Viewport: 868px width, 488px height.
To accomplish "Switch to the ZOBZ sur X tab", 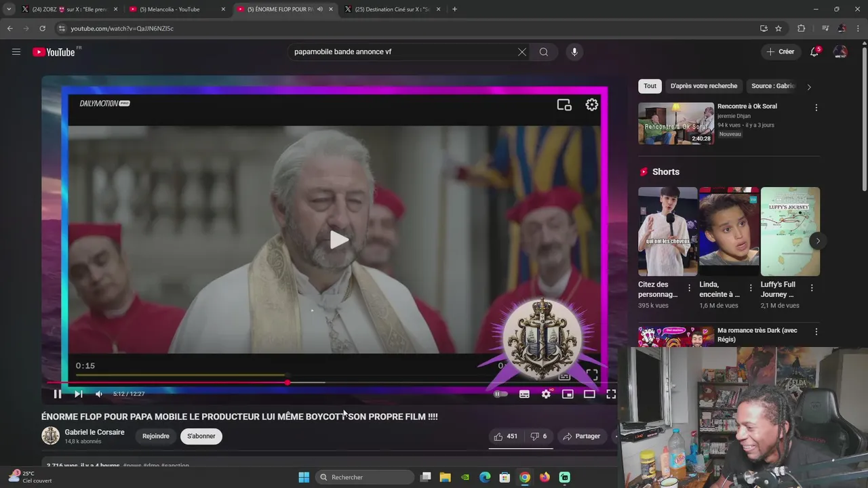I will (x=69, y=9).
